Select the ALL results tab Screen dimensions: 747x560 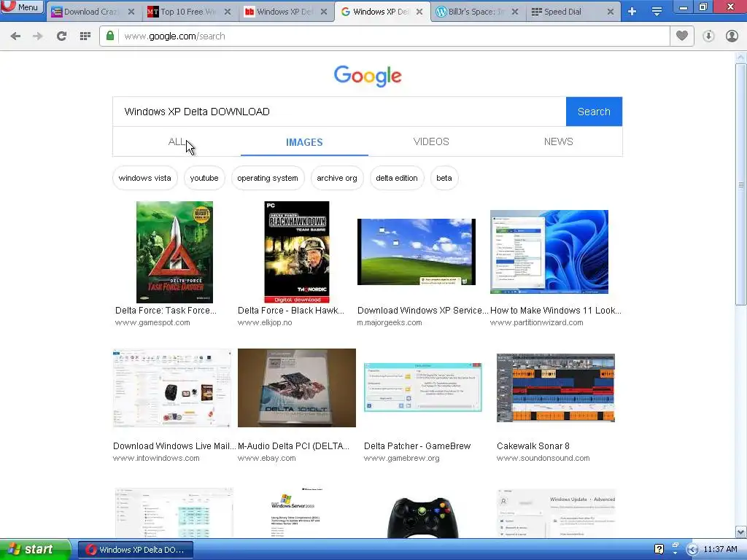coord(177,142)
